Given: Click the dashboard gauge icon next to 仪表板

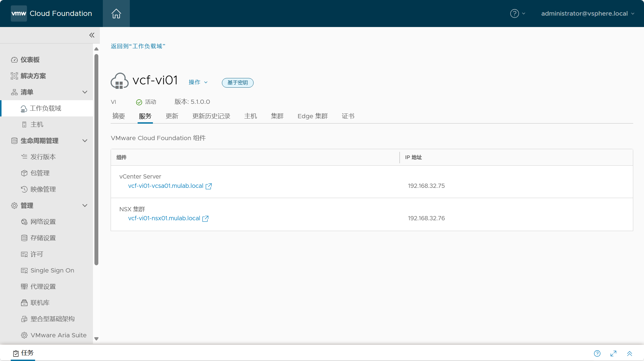Looking at the screenshot, I should click(14, 60).
